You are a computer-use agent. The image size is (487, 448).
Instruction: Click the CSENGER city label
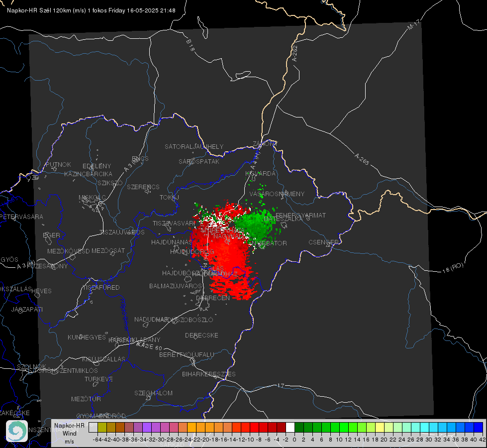[323, 242]
